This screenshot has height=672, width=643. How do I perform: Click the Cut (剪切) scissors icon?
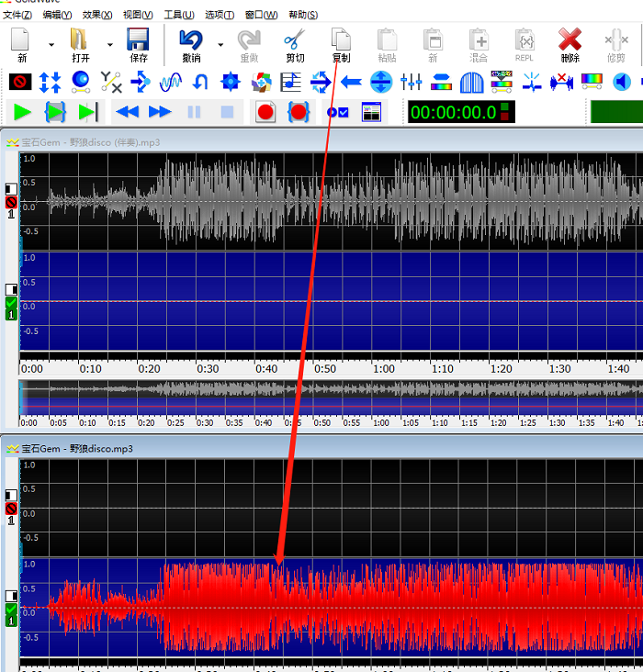pyautogui.click(x=295, y=44)
